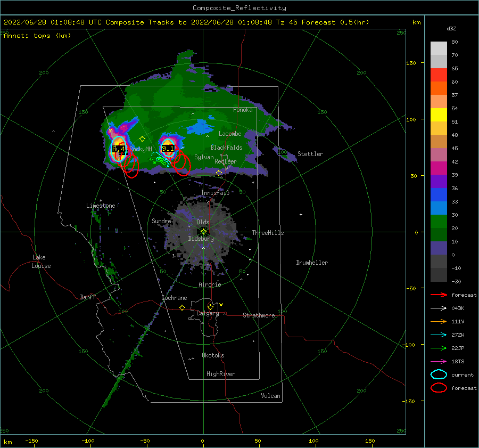The height and width of the screenshot is (448, 479).
Task: Click the Composite_Reflectivity title
Action: [x=240, y=8]
